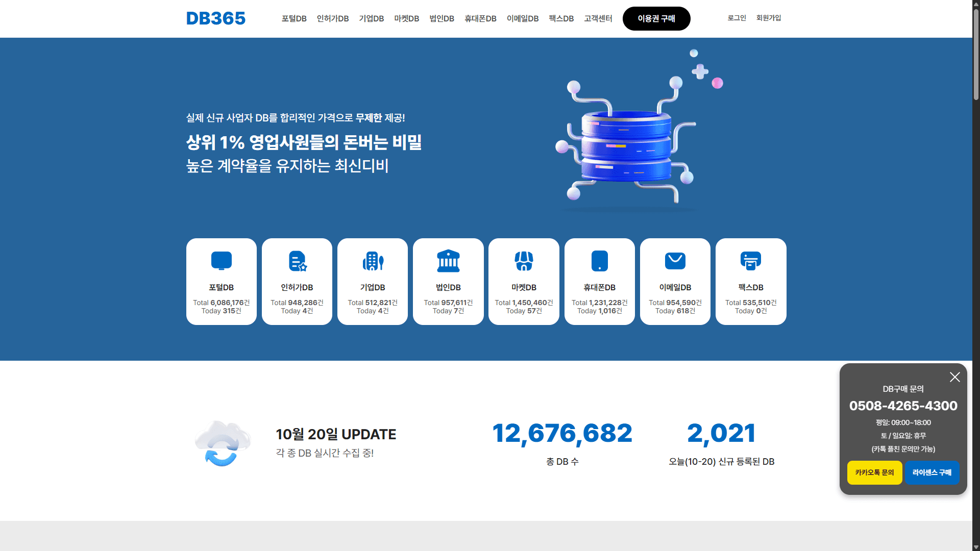This screenshot has width=980, height=551.
Task: Select the 인허가DB card title
Action: (x=297, y=287)
